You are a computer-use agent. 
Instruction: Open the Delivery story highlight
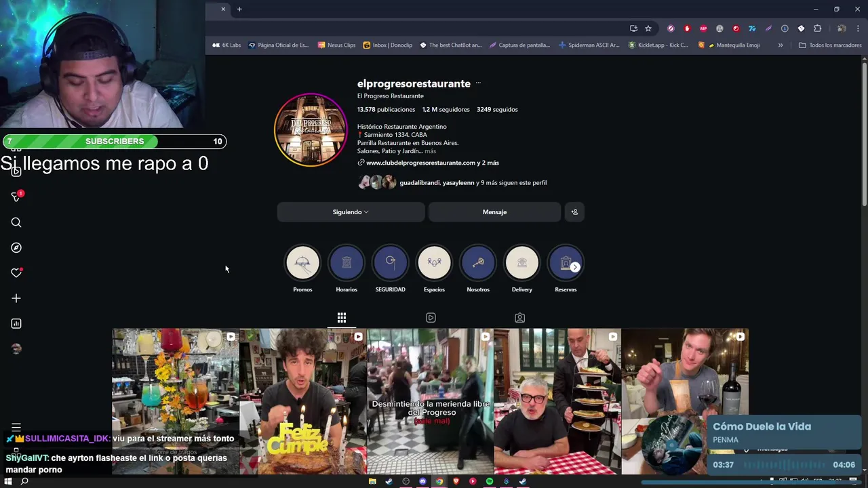[x=521, y=269]
